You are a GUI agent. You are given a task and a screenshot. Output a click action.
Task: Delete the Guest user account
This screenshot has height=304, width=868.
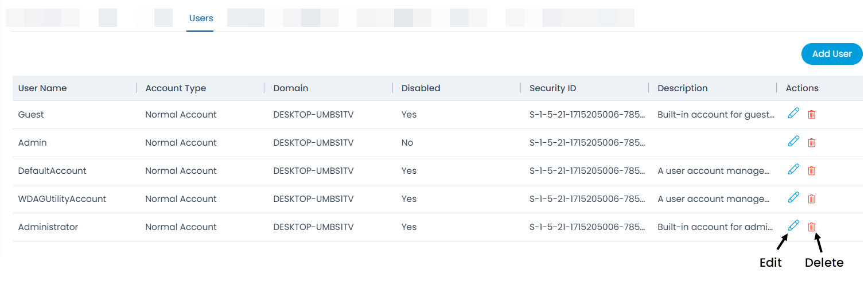pyautogui.click(x=811, y=114)
